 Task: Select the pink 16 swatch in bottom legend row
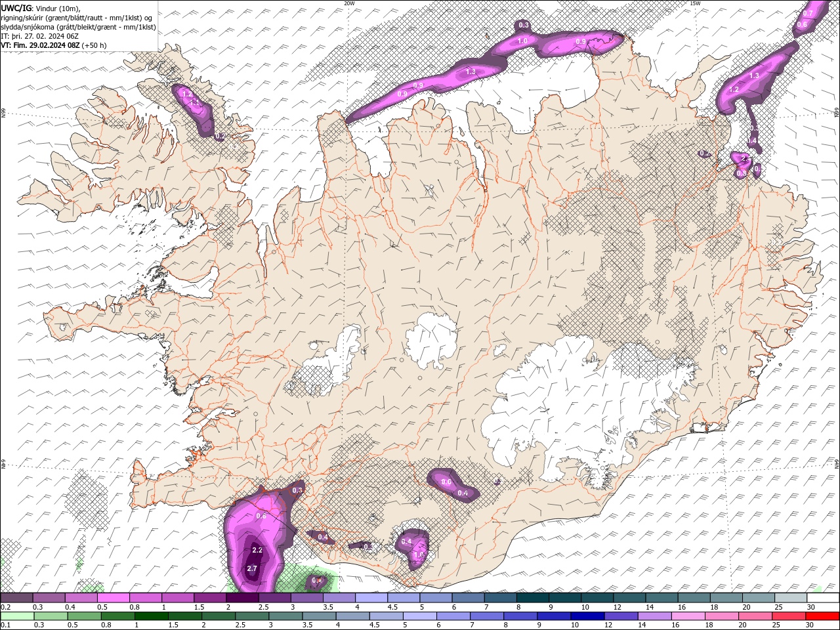click(688, 616)
